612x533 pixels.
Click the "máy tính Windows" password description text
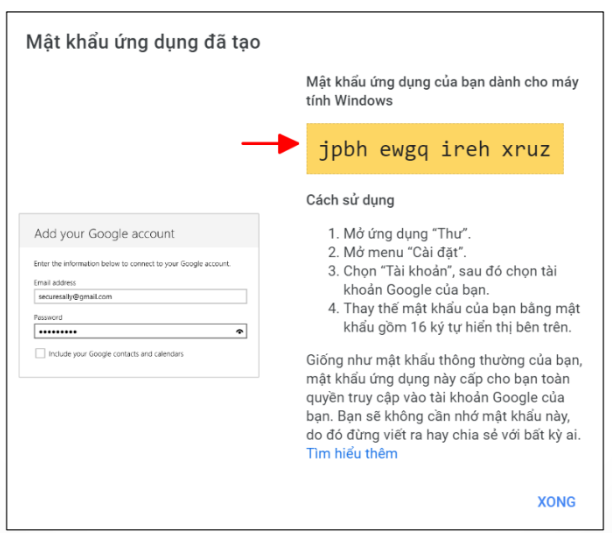(x=441, y=92)
